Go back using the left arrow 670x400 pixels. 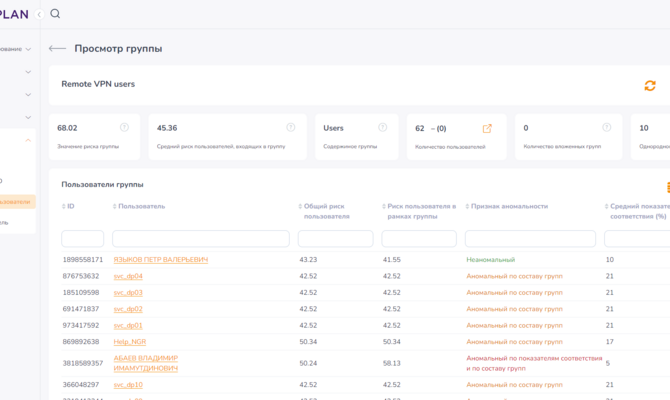point(57,48)
